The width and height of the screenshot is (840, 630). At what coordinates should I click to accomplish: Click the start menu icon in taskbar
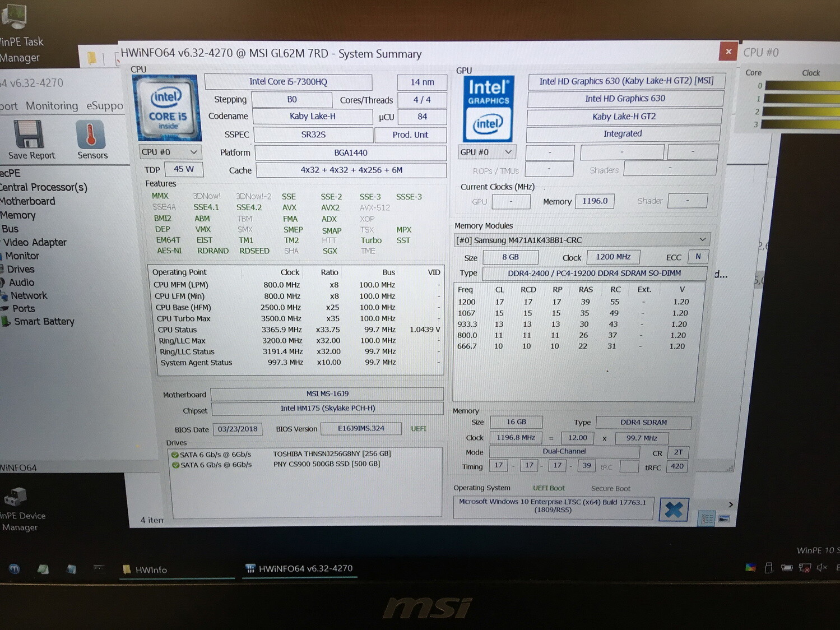coord(14,568)
